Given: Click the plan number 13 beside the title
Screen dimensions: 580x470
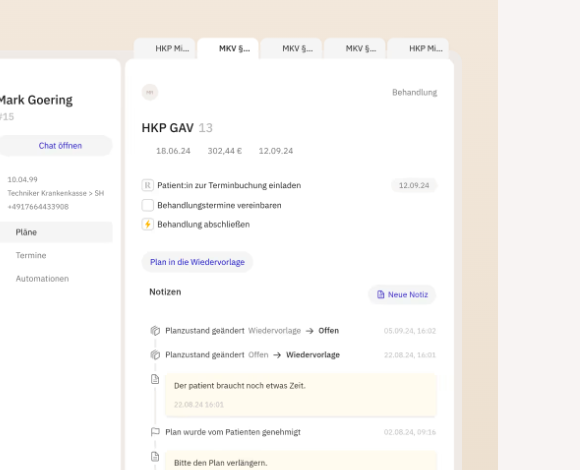Looking at the screenshot, I should [205, 128].
